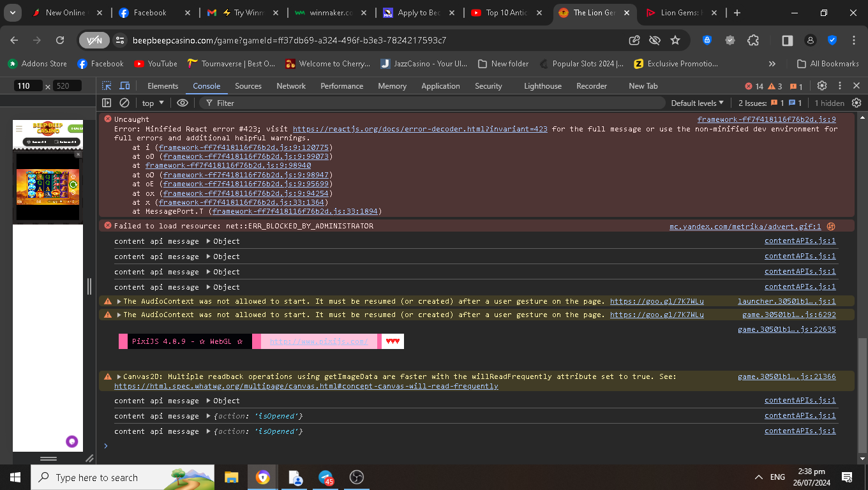Toggle the device toolbar icon
This screenshot has width=868, height=490.
click(125, 85)
